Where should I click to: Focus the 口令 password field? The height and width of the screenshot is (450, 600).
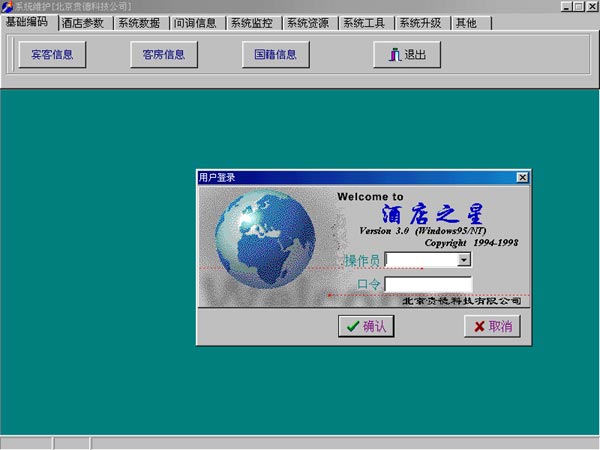(428, 284)
